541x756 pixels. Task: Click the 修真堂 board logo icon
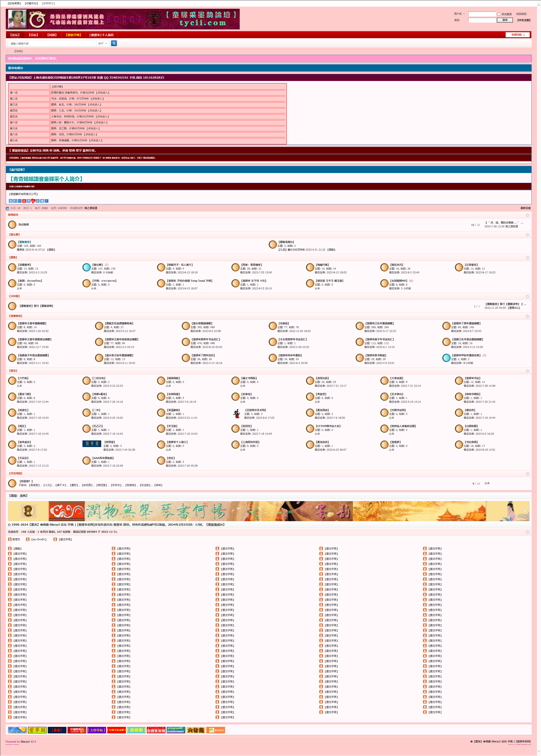point(92,444)
